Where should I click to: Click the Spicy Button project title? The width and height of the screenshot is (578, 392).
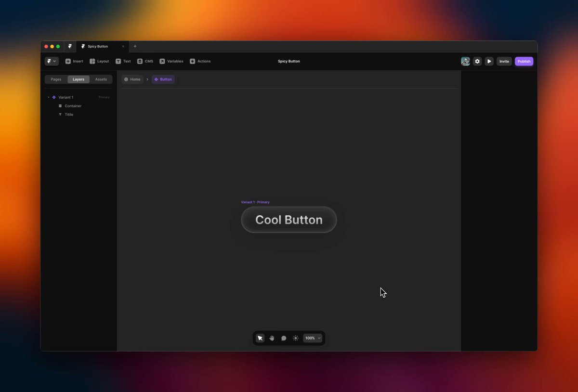pyautogui.click(x=289, y=61)
